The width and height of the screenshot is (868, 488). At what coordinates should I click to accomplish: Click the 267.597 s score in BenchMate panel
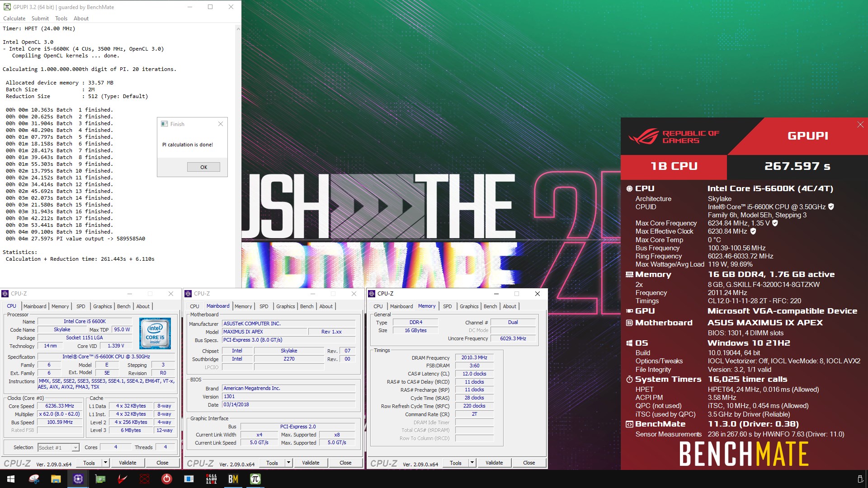[797, 166]
